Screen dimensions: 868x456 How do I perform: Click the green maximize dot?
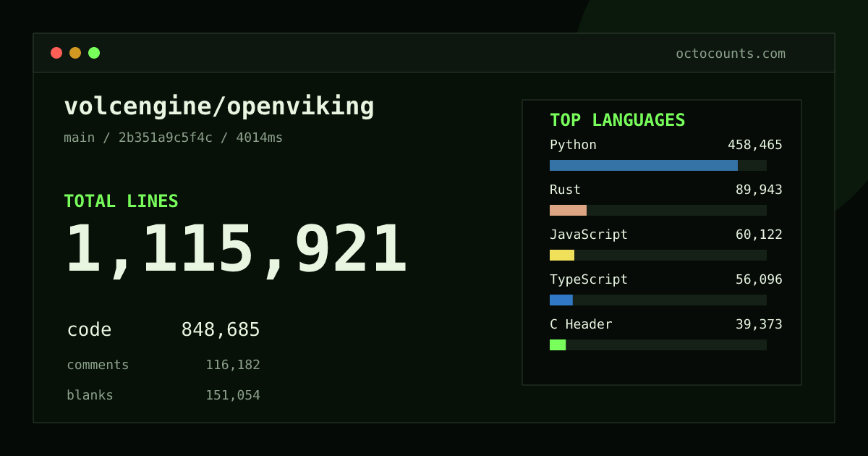(94, 53)
